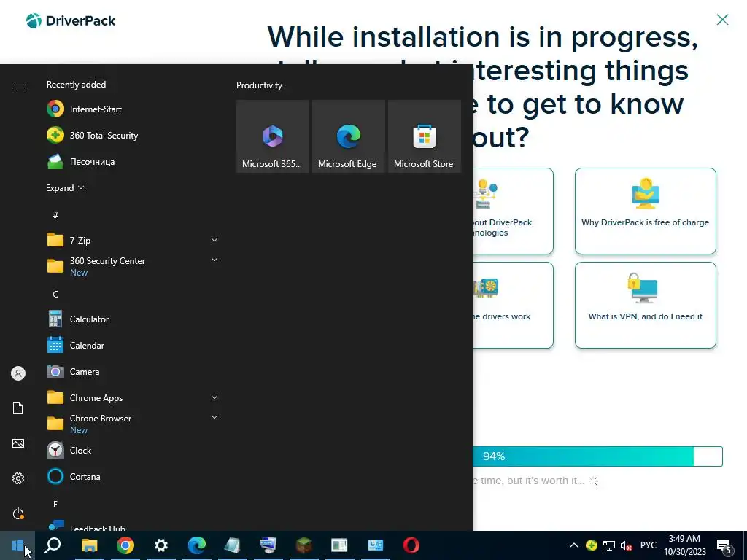Open Internet-Start from Recently added
This screenshot has width=747, height=560.
pyautogui.click(x=132, y=109)
